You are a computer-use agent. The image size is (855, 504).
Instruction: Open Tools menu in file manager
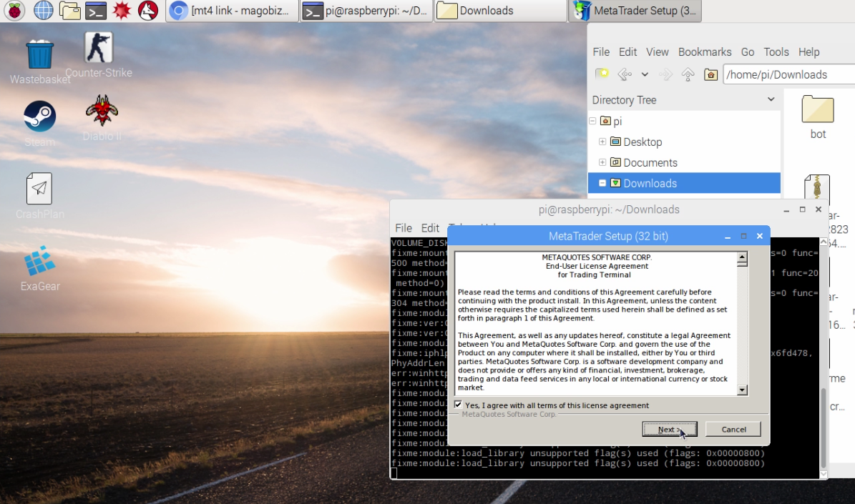[x=776, y=51]
